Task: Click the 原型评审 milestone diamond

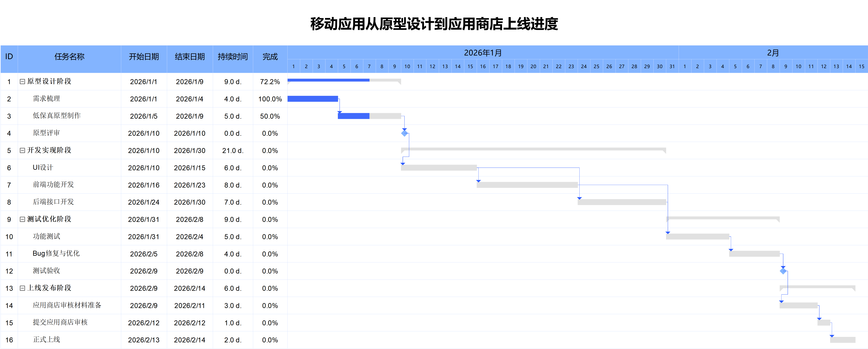Action: click(404, 133)
